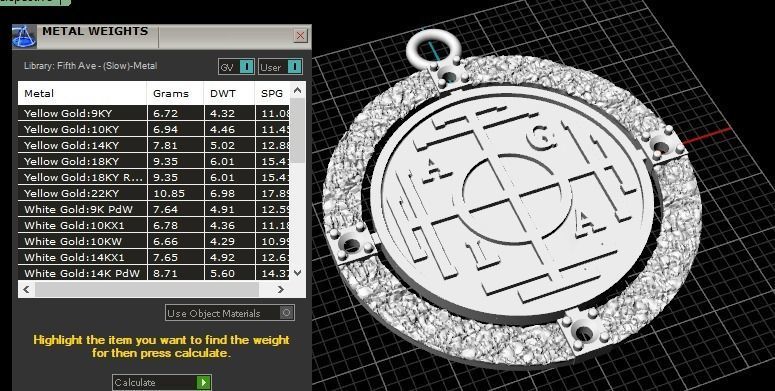Select the Yellow Gold:18KY row

click(x=154, y=161)
